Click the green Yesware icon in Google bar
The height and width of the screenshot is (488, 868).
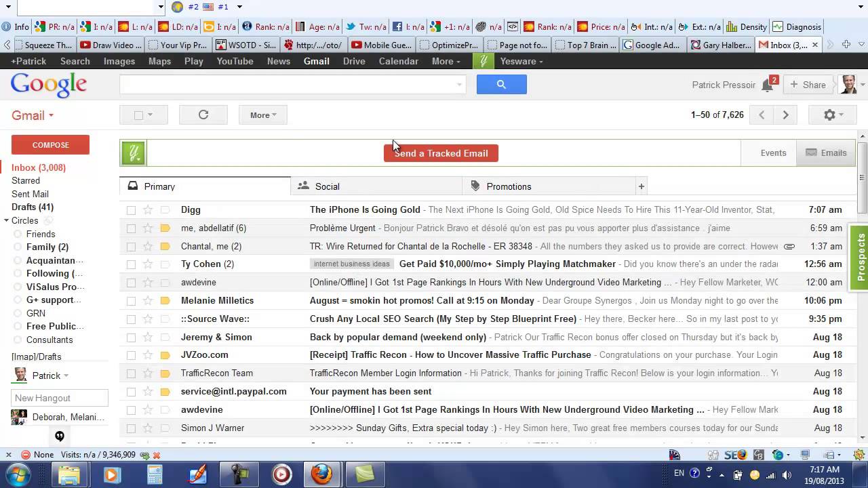coord(483,61)
